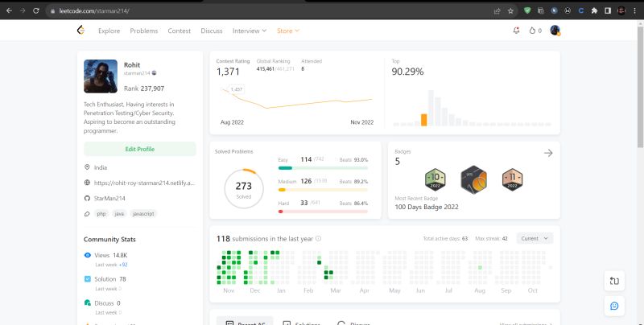
Task: Click the Views 14.8K stat
Action: [x=111, y=255]
